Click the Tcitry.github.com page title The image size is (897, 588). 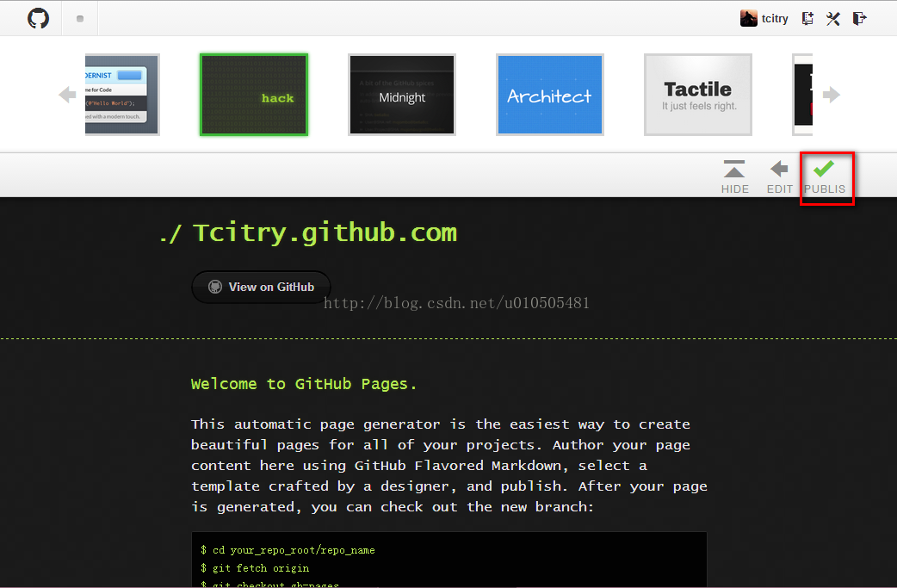coord(325,232)
